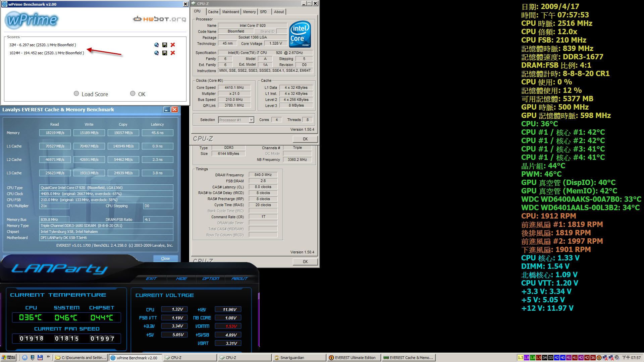Click the 32M - 6.297 sec score entry
Screen dimensions: 644x362
[43, 45]
